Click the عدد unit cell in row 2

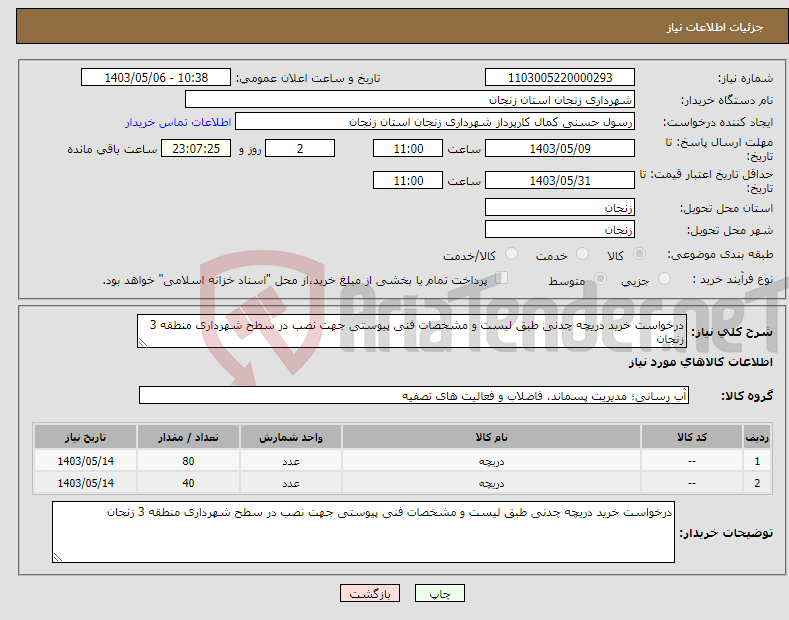291,483
